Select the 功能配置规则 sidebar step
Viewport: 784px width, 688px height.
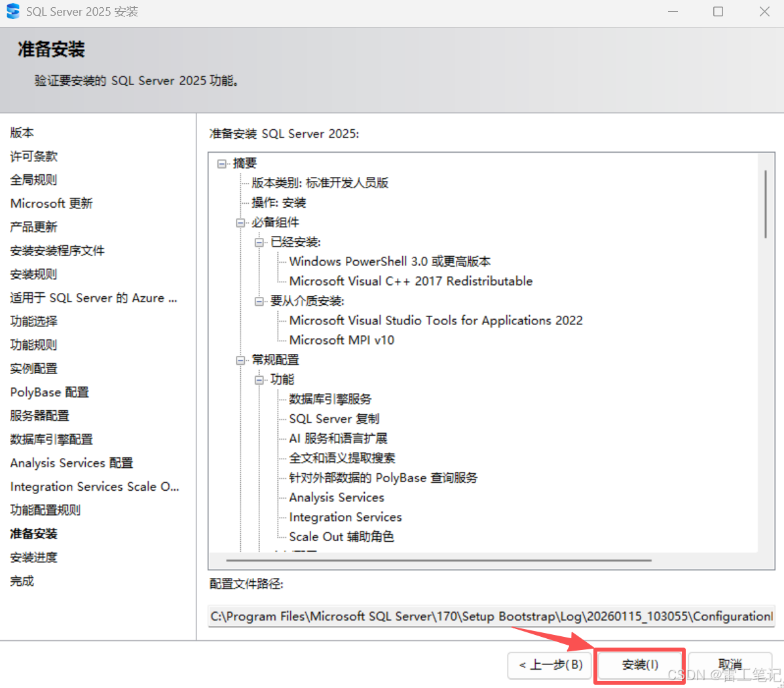tap(45, 510)
